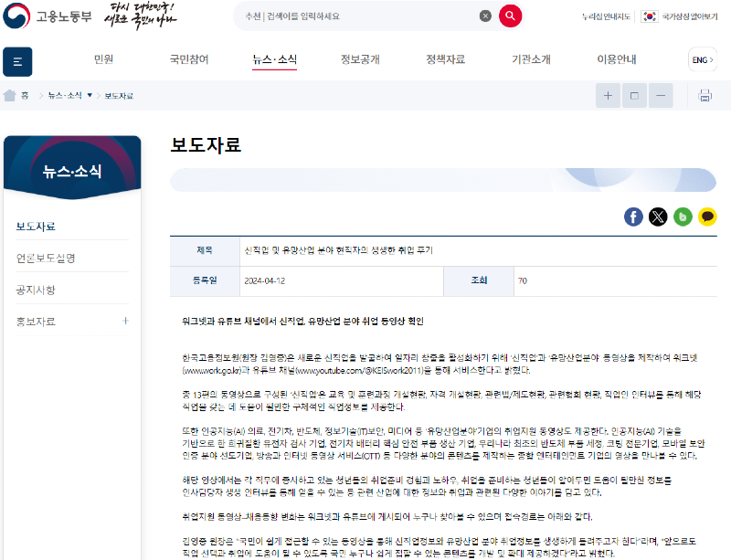Click the bold subtitle about 워크넷과 유튜브 채널

[302, 322]
